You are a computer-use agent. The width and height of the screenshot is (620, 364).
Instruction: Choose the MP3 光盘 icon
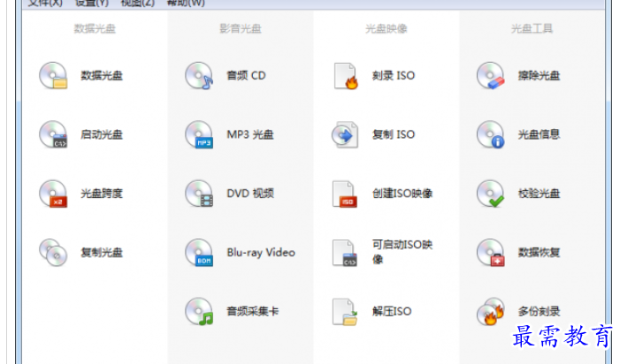click(199, 134)
